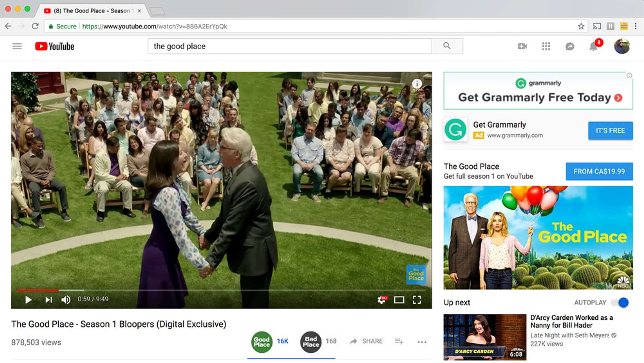
Task: Open Late Night with Seth Meyers channel
Action: point(570,335)
